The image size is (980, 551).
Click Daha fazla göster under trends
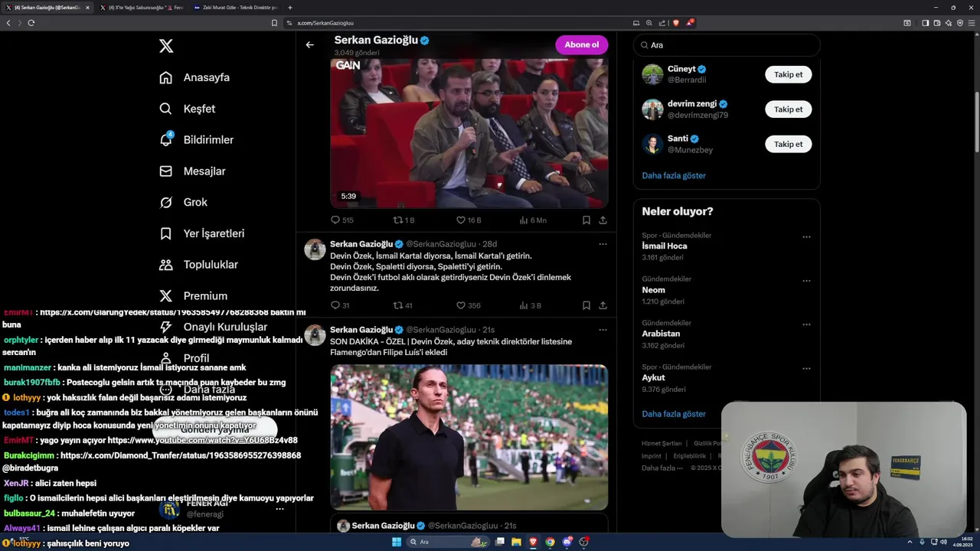click(674, 414)
